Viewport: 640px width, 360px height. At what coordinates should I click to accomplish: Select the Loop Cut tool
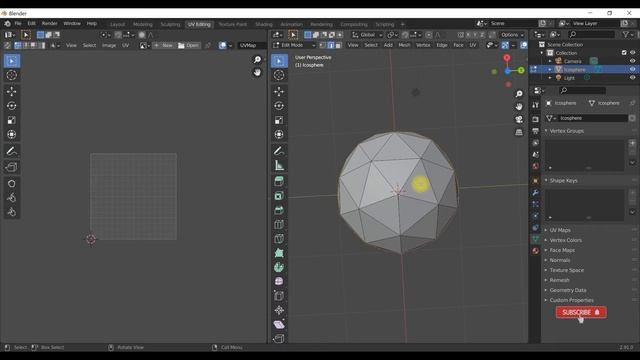pos(279,224)
